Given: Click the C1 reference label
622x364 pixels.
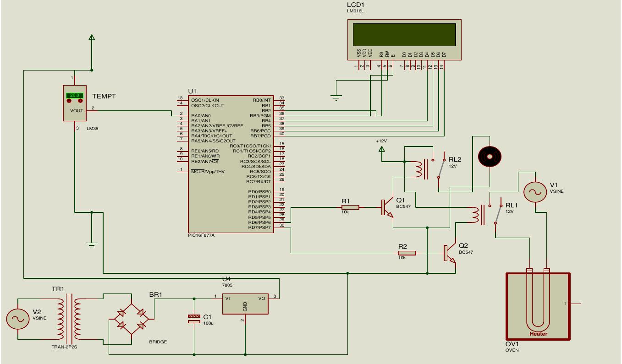Looking at the screenshot, I should tap(207, 317).
